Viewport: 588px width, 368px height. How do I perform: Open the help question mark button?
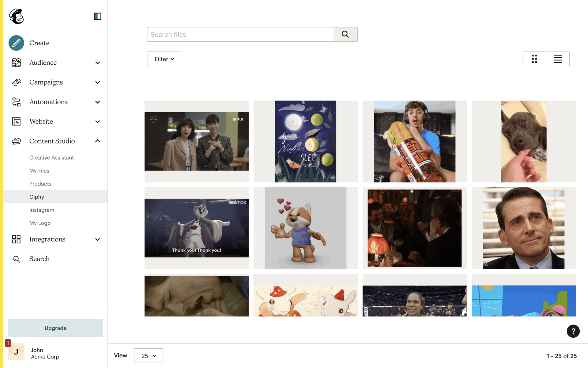pos(573,331)
